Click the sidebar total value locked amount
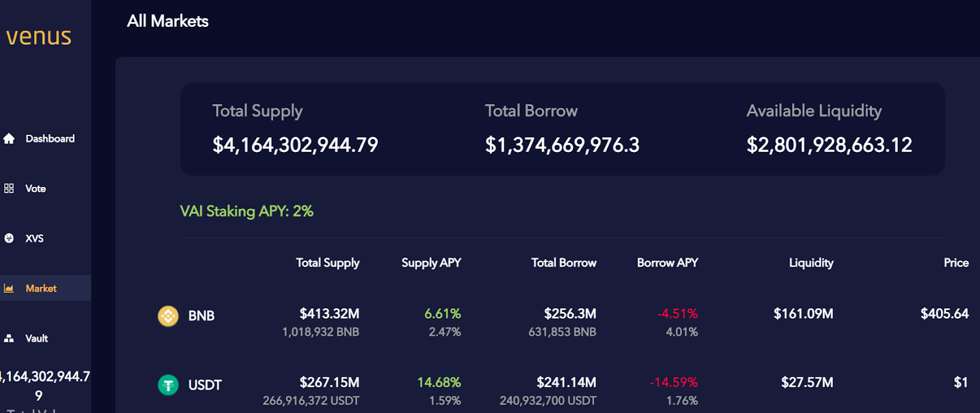The width and height of the screenshot is (980, 413). (x=45, y=386)
